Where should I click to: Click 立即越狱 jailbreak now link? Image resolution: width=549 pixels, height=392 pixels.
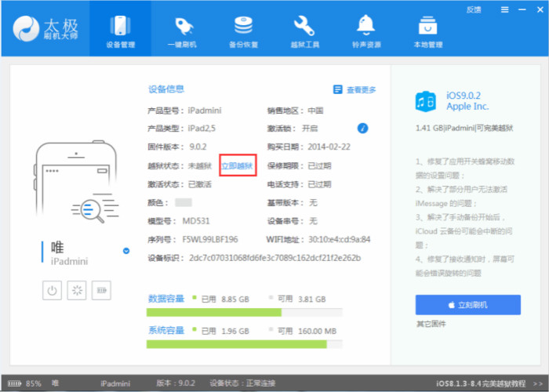[x=237, y=165]
